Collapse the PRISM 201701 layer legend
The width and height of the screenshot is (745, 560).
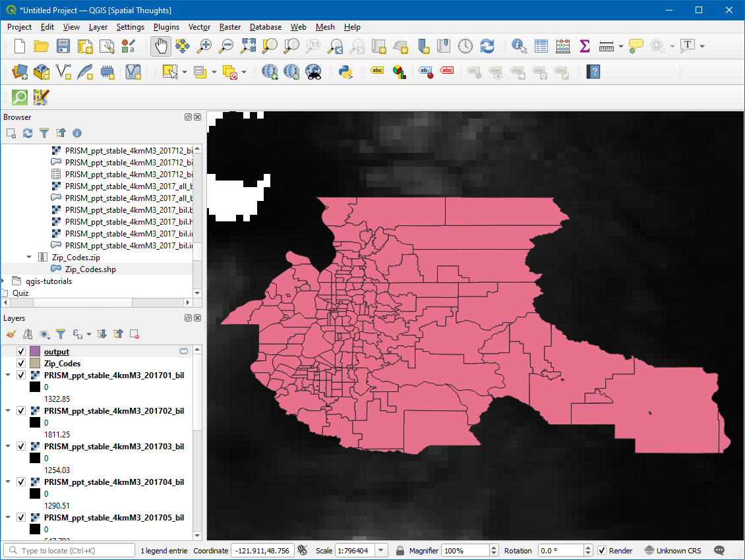8,376
